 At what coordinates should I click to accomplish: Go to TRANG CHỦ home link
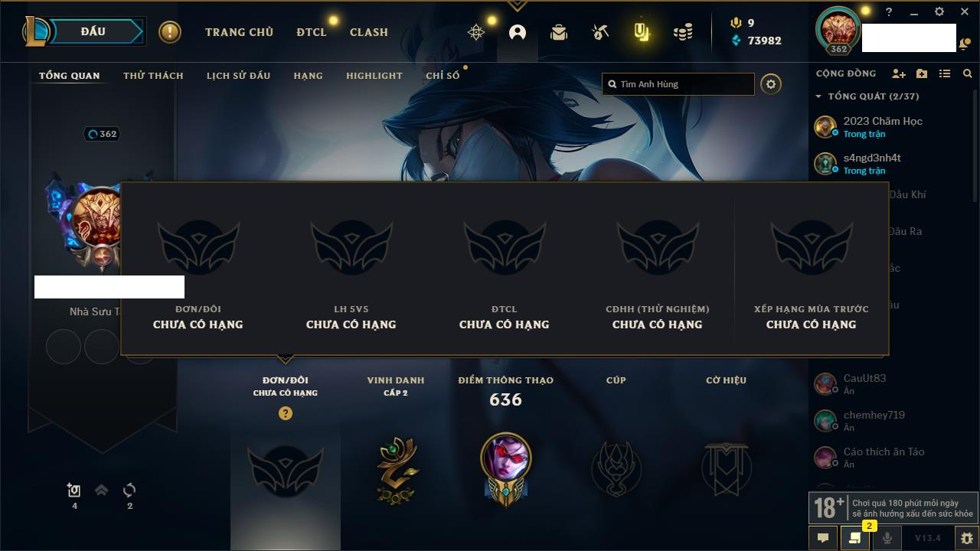coord(239,32)
